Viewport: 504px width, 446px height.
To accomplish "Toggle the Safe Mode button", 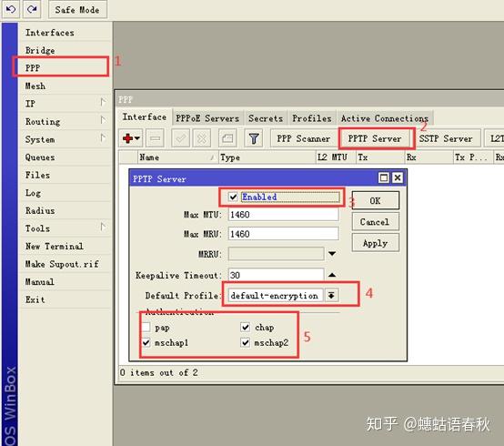I will (77, 10).
